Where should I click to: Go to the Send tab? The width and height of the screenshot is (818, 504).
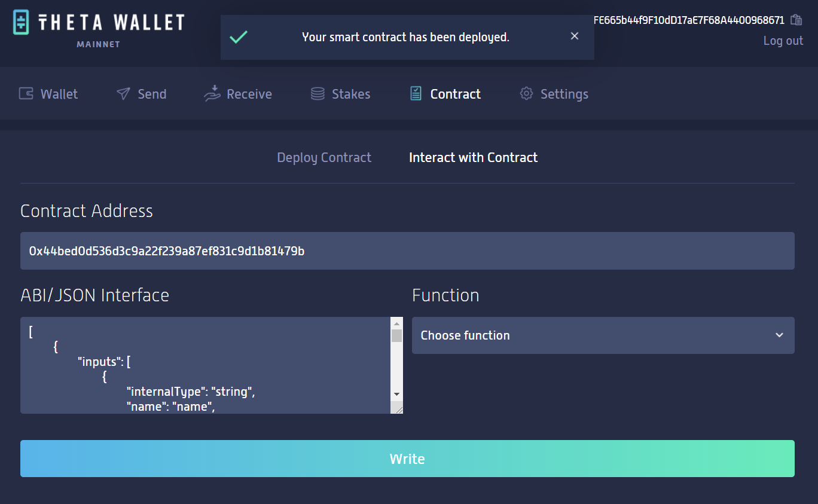141,94
